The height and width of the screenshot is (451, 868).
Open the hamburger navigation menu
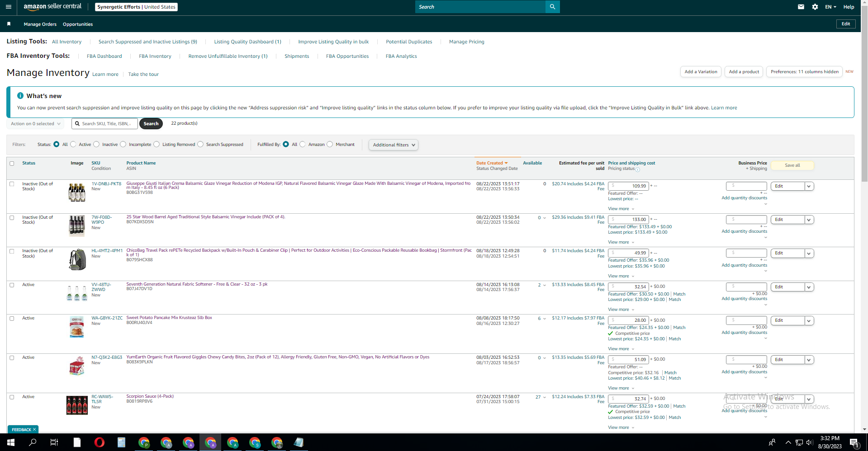9,7
